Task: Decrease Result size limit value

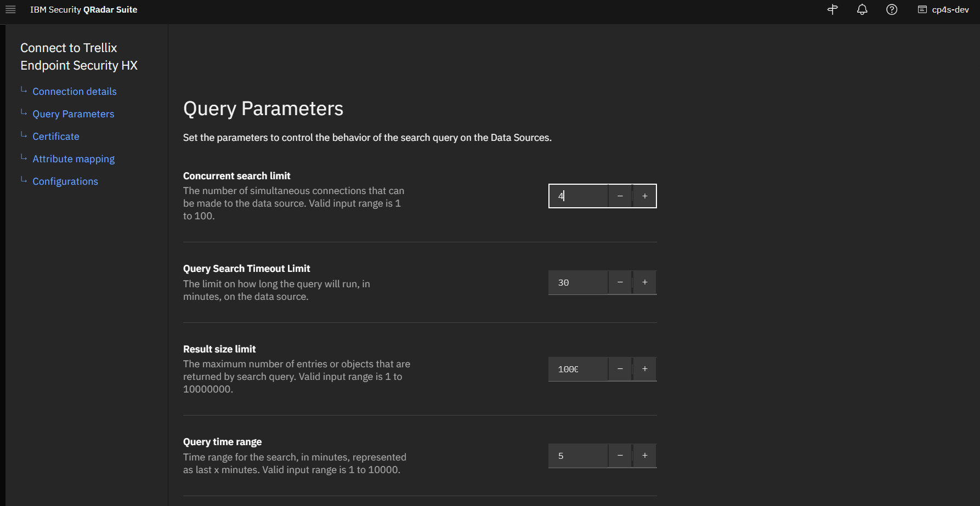Action: (620, 369)
